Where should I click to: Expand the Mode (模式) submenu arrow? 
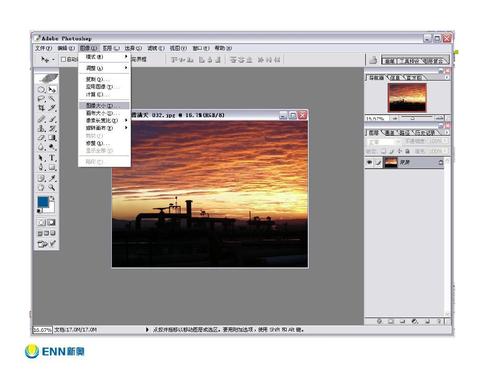[126, 57]
